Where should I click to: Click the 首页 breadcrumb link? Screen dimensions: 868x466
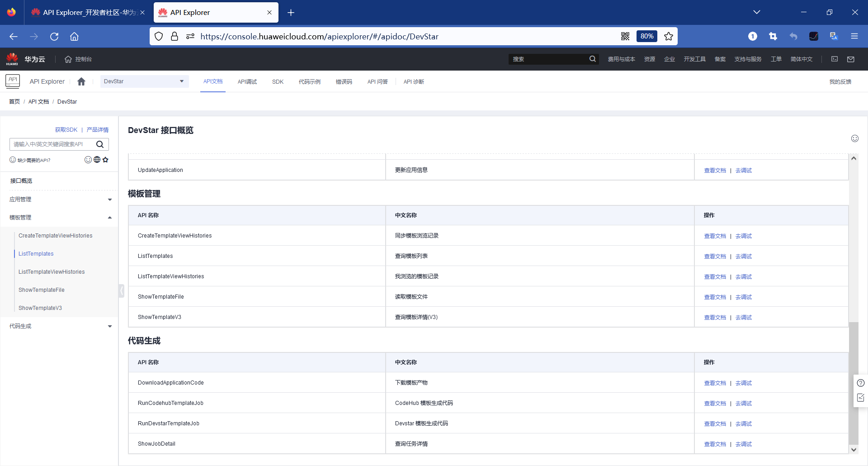(14, 102)
